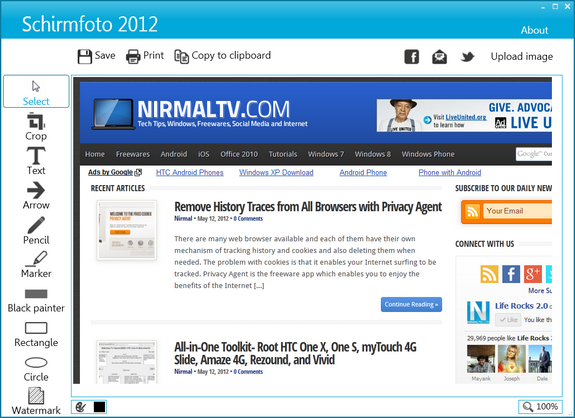Image resolution: width=575 pixels, height=418 pixels.
Task: Pick the Text tool
Action: [x=36, y=161]
